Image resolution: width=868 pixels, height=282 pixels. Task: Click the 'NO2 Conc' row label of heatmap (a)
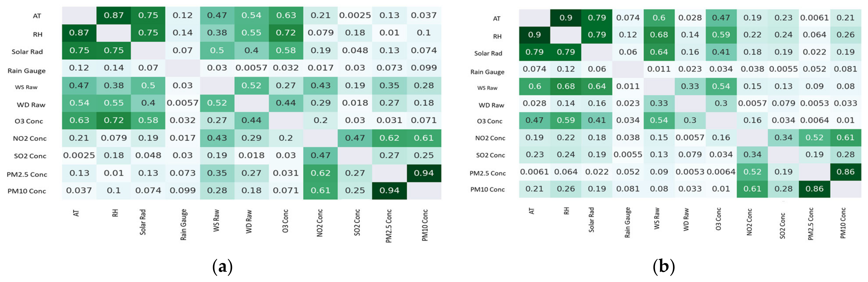pos(30,138)
